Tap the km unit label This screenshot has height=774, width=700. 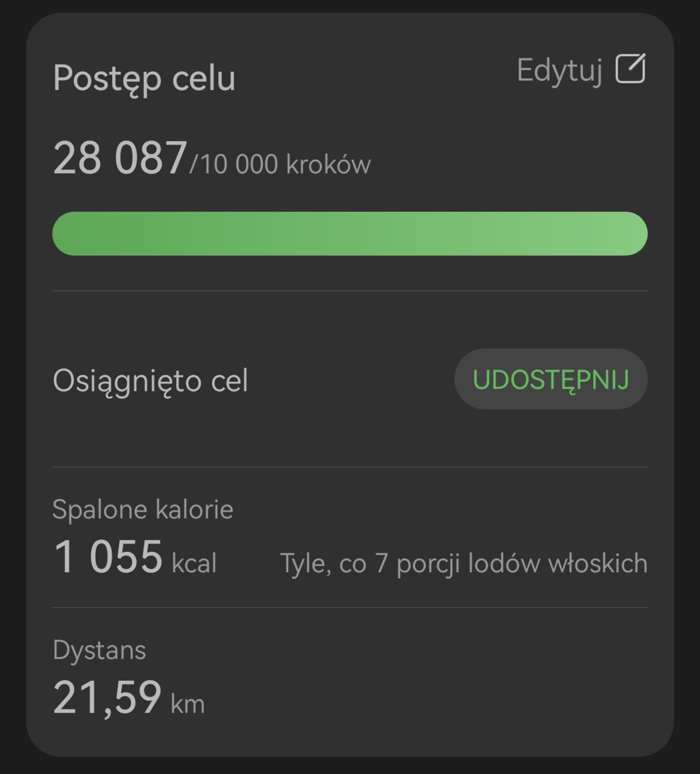click(187, 704)
